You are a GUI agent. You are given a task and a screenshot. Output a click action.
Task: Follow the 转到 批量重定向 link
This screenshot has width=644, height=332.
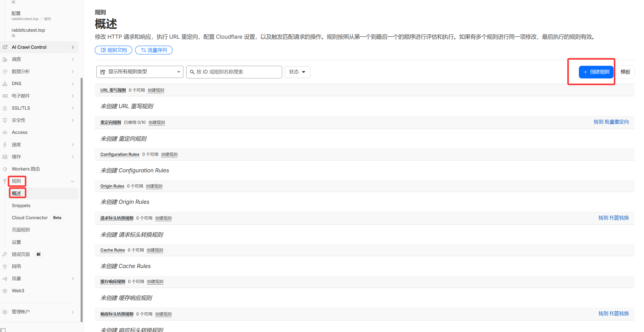[x=611, y=122]
